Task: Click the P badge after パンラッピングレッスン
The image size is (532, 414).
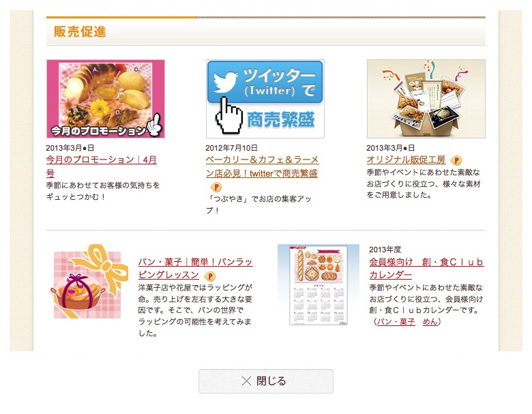Action: click(210, 276)
